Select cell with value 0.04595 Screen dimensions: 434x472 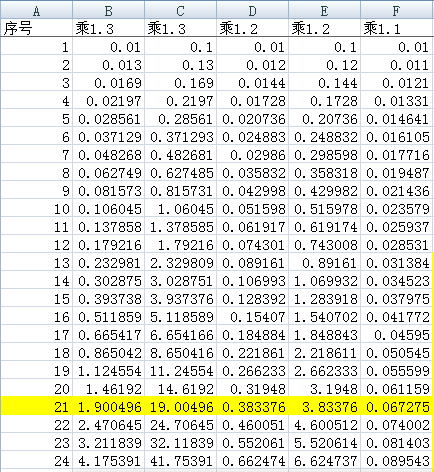397,335
